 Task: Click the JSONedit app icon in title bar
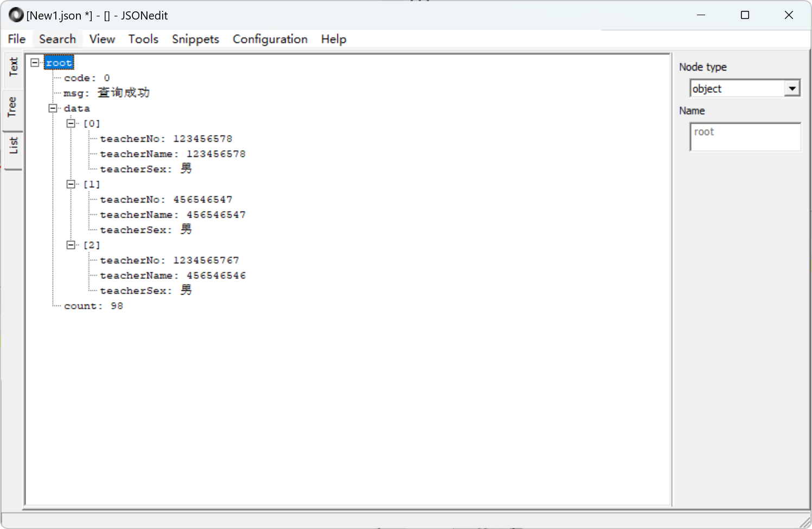(x=16, y=15)
